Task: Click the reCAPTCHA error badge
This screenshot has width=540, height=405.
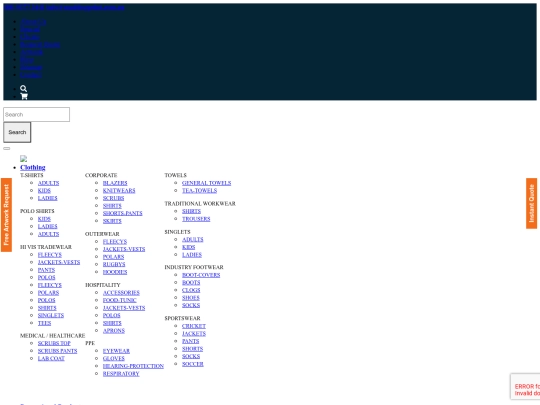Action: (x=525, y=386)
